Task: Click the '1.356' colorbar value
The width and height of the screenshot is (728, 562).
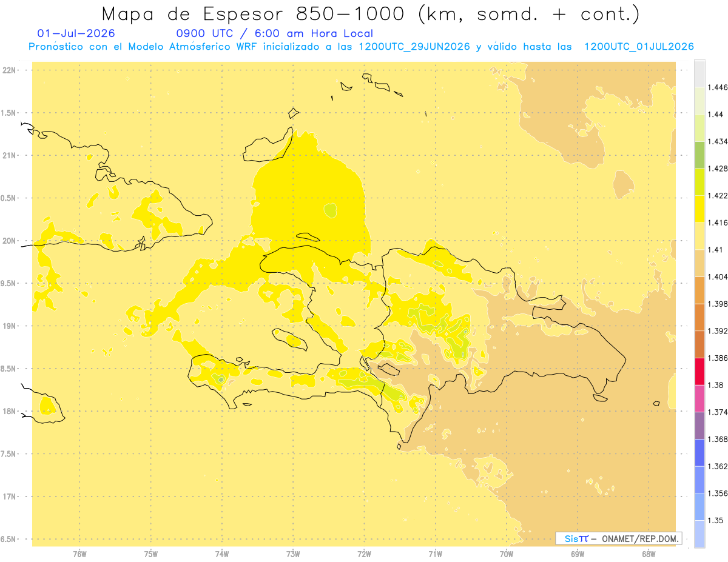Action: 718,493
